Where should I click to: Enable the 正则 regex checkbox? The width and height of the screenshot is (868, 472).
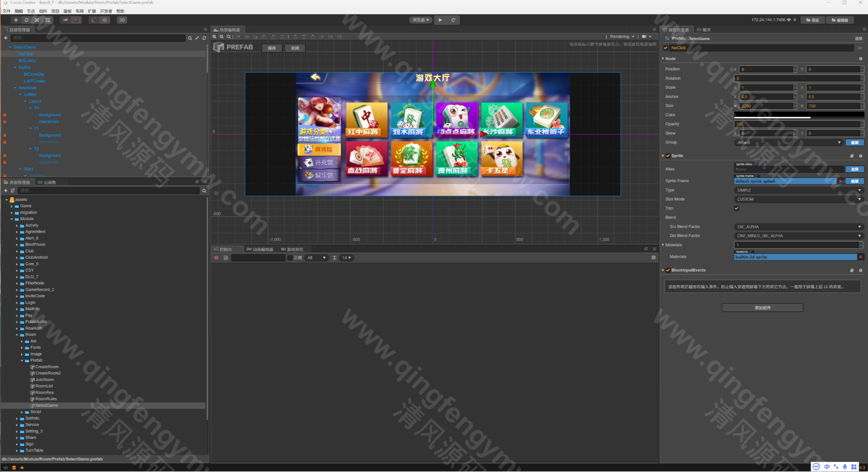tap(290, 258)
